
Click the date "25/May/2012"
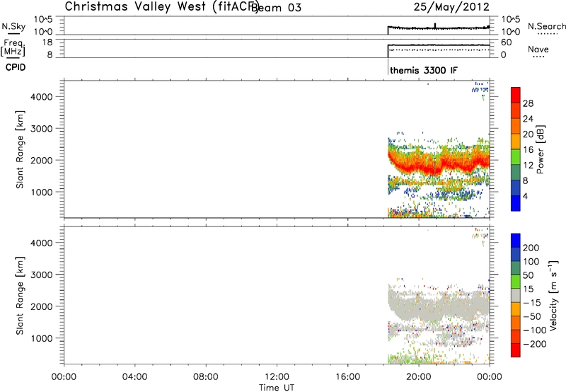(451, 7)
